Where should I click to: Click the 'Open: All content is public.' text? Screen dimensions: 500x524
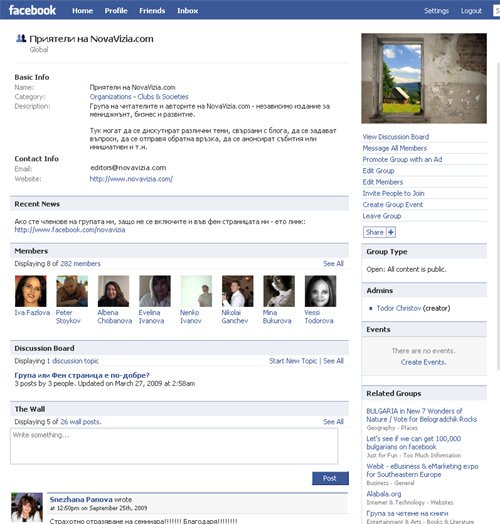point(406,269)
